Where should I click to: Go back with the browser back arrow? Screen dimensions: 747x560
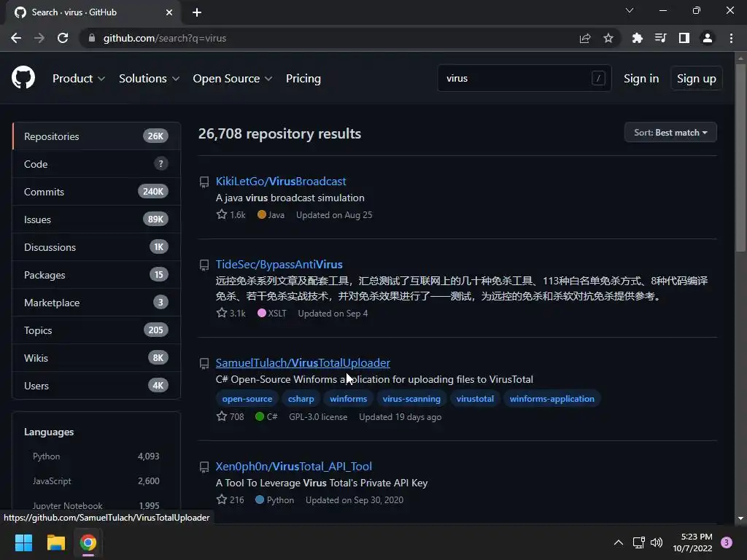pos(16,38)
